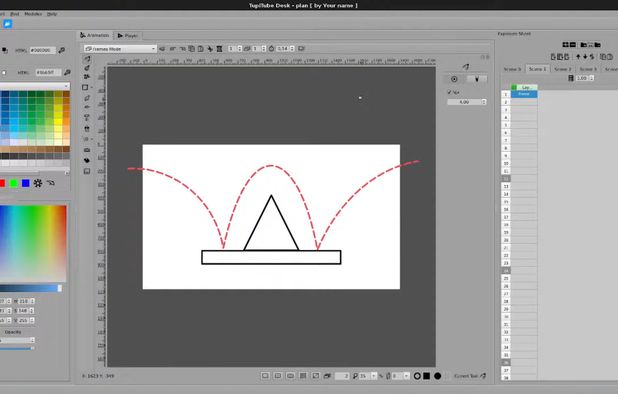Select the Scene 1 tab
The image size is (618, 394).
click(x=537, y=69)
